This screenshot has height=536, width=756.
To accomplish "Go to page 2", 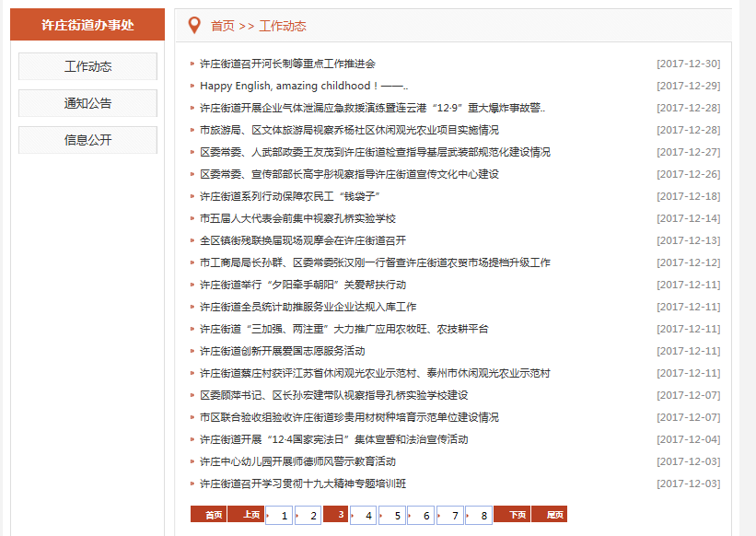I will [x=308, y=516].
